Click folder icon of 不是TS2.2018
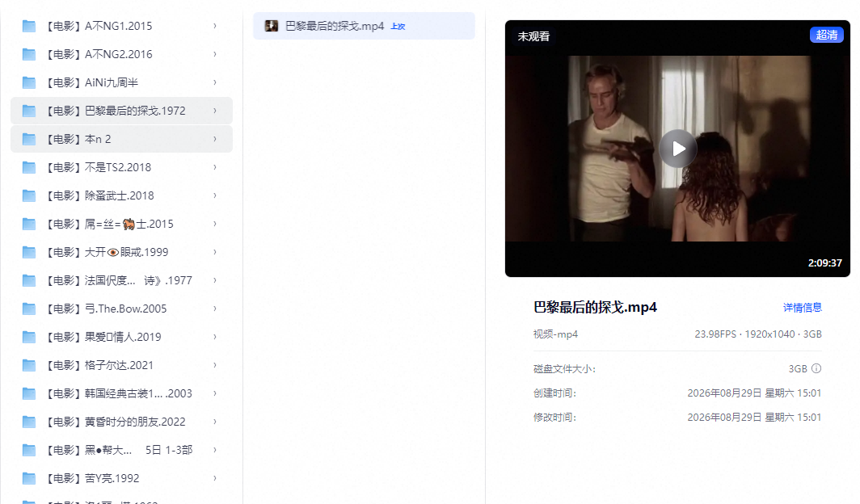This screenshot has width=860, height=504. [x=28, y=168]
